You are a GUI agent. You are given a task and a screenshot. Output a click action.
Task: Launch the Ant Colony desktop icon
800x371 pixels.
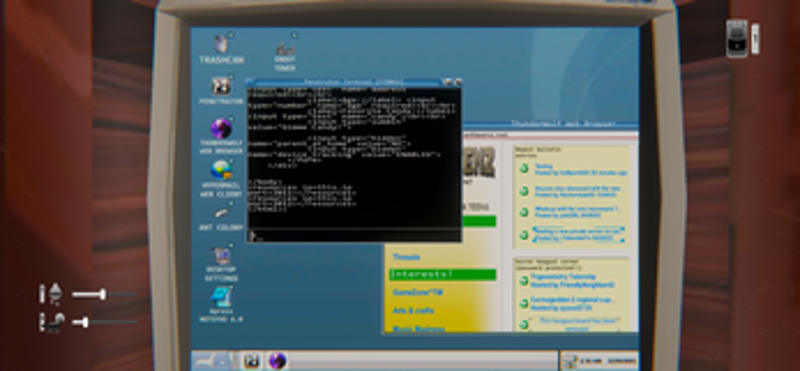coord(221,217)
